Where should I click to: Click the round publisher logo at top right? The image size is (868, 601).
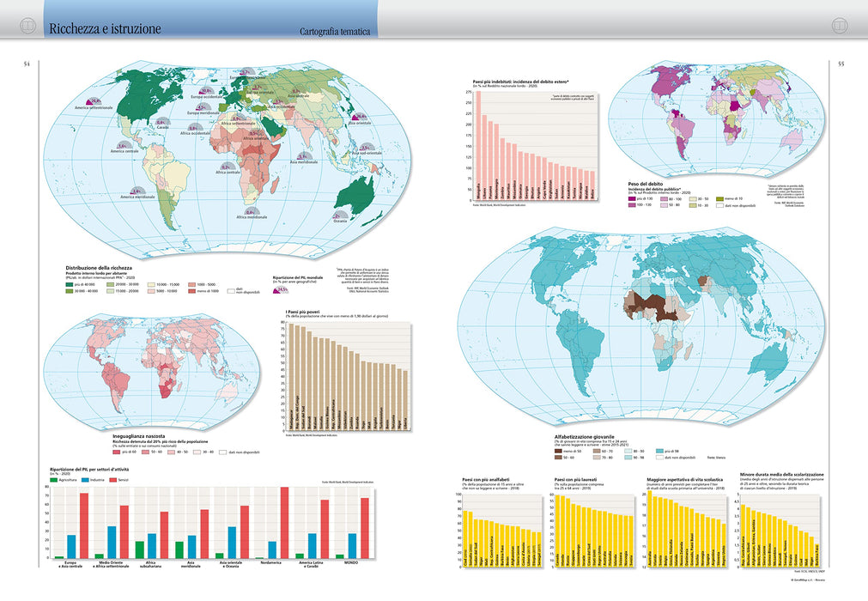click(840, 25)
